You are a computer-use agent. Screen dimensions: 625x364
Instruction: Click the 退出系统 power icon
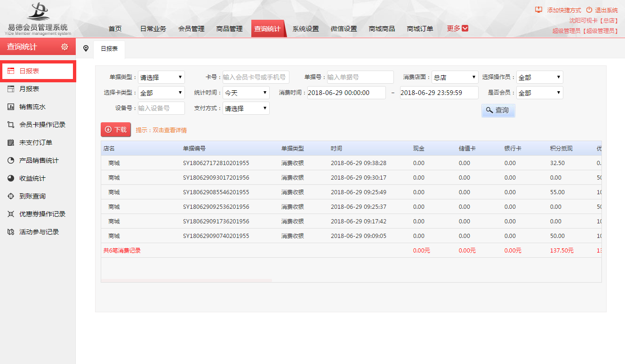pyautogui.click(x=589, y=10)
